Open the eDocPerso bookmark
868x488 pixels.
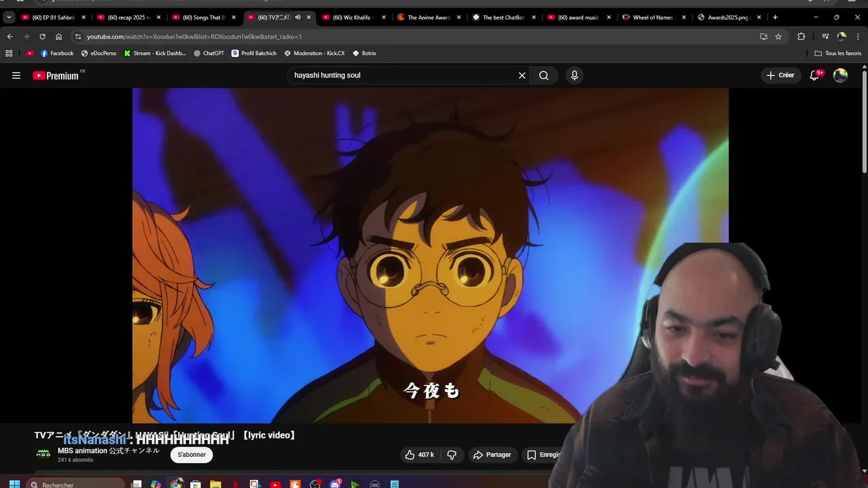pyautogui.click(x=99, y=53)
